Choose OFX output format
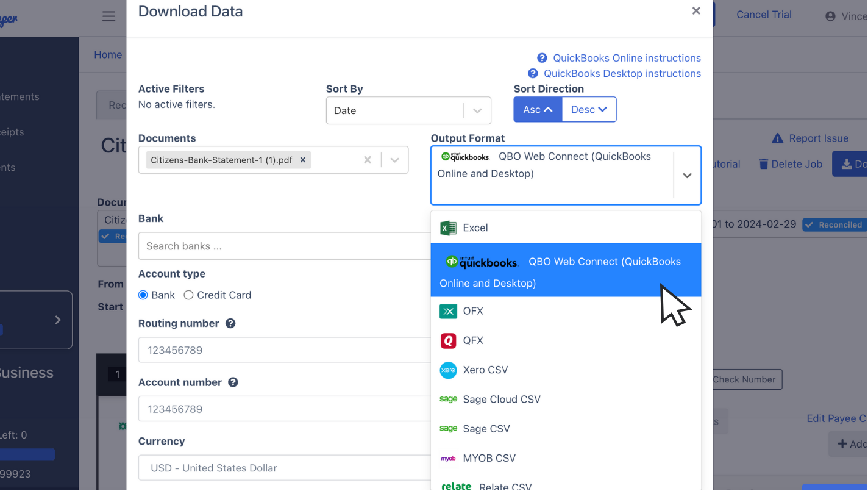Image resolution: width=868 pixels, height=491 pixels. [566, 311]
